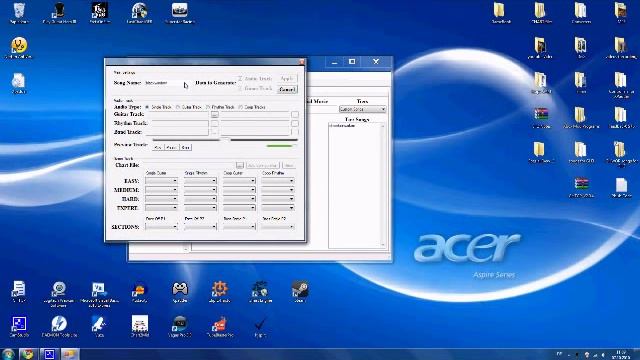
Task: Browse for the Guitar Track file
Action: [214, 115]
